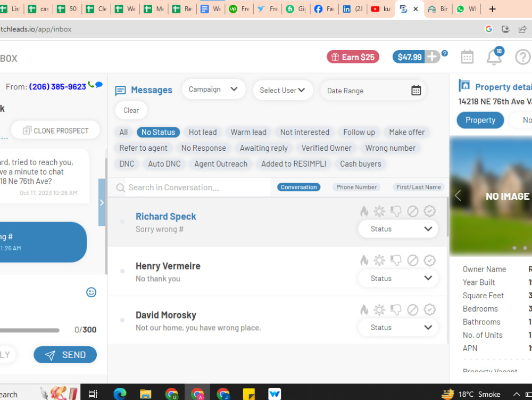532x400 pixels.
Task: Switch search mode to Phone Number
Action: [x=356, y=187]
